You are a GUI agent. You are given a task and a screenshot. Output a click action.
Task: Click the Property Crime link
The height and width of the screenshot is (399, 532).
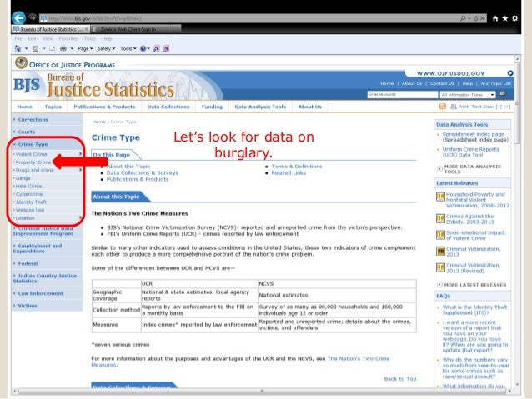[33, 162]
